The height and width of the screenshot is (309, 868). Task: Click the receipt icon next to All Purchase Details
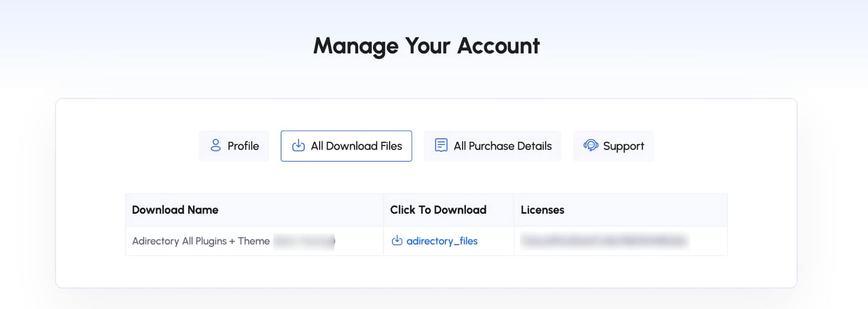[x=440, y=145]
